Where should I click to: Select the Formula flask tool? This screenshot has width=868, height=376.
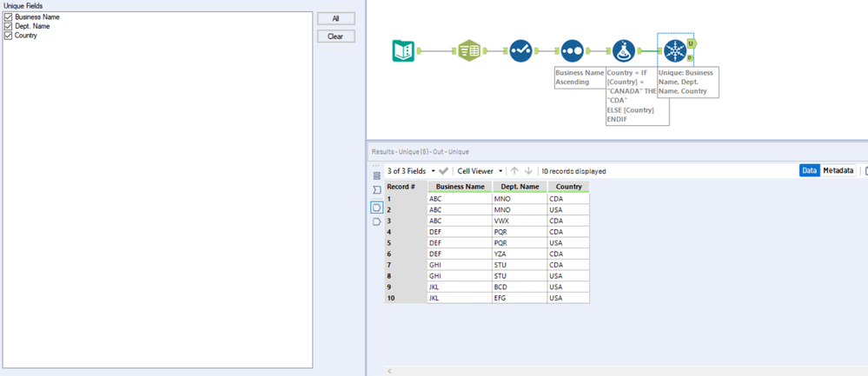point(624,51)
